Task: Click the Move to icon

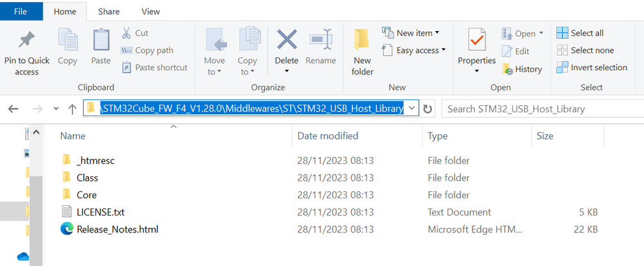Action: [x=215, y=40]
